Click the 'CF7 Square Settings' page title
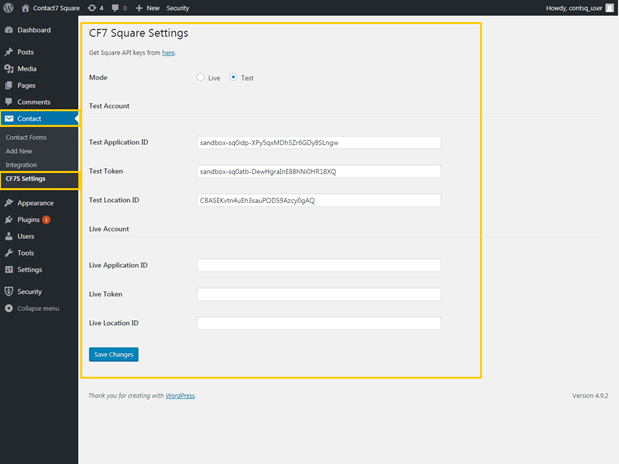The width and height of the screenshot is (619, 464). pyautogui.click(x=139, y=33)
